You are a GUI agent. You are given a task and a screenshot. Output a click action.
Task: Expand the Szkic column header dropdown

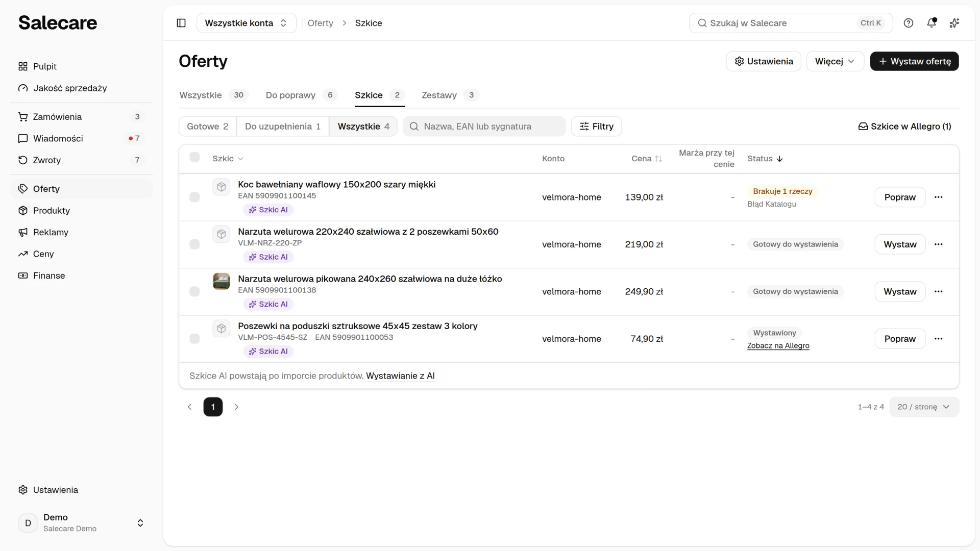(x=228, y=159)
